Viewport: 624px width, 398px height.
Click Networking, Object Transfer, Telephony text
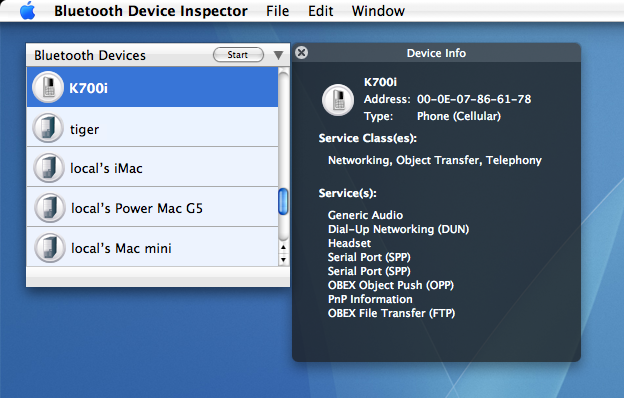435,160
